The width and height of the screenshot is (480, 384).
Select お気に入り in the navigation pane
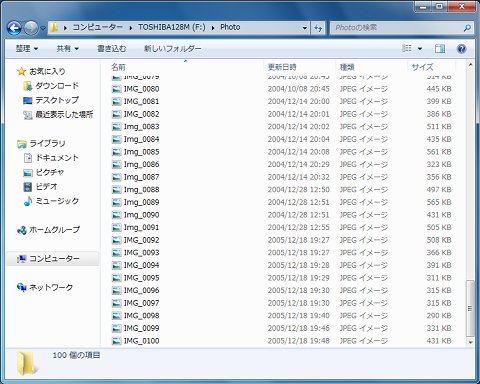(x=47, y=71)
